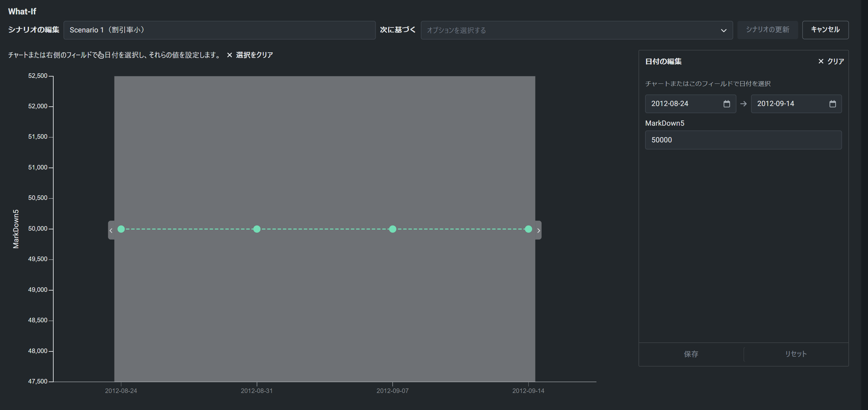Viewport: 868px width, 410px height.
Task: Click the リセット button
Action: [795, 354]
